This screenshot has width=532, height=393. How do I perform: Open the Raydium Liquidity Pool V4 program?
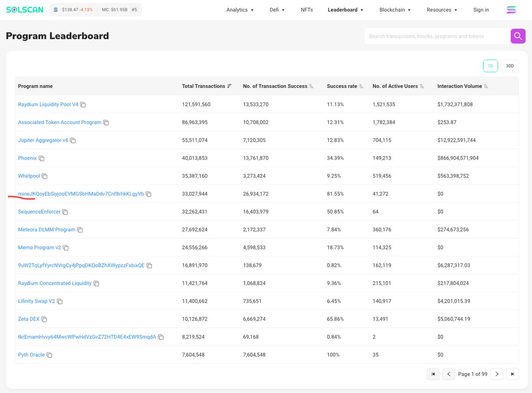[48, 105]
